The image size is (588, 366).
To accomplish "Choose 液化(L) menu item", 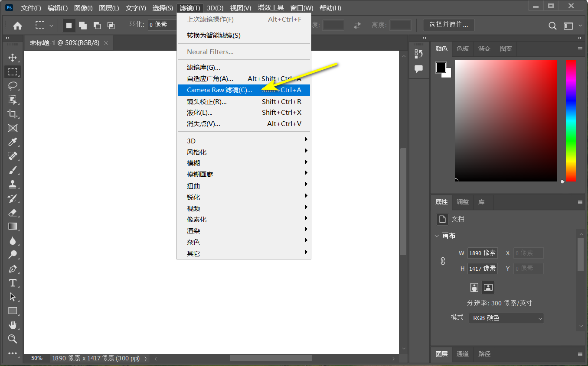I will coord(244,113).
